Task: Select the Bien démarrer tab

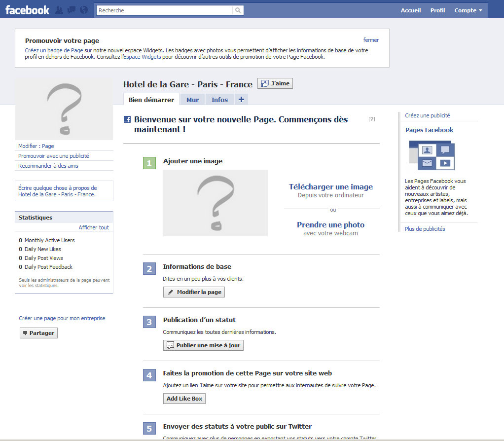Action: pos(151,100)
